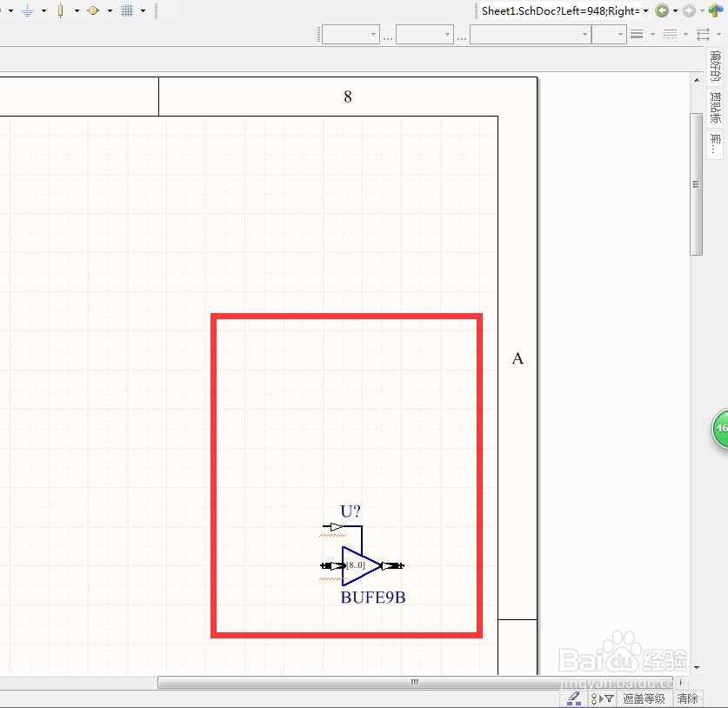Open the grid options dropdown arrow
Image resolution: width=728 pixels, height=708 pixels.
pyautogui.click(x=143, y=10)
